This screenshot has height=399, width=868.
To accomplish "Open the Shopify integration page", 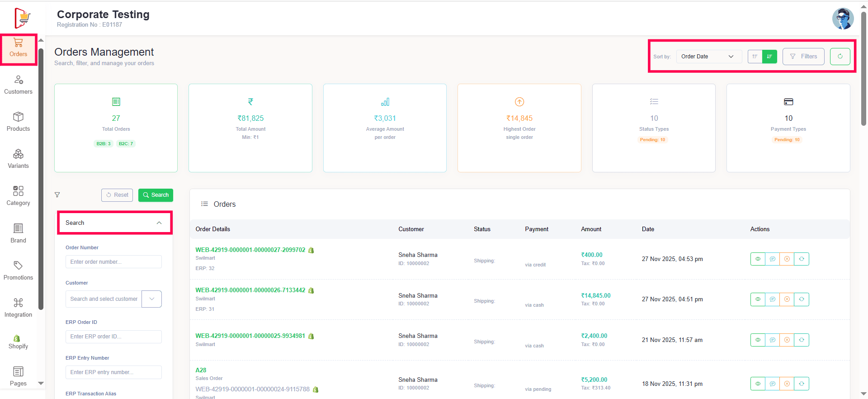I will tap(18, 342).
